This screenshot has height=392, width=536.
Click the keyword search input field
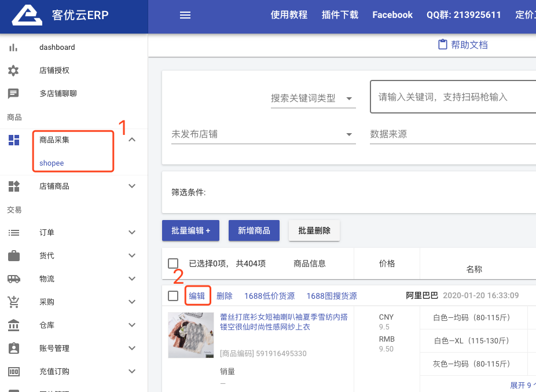pos(451,96)
